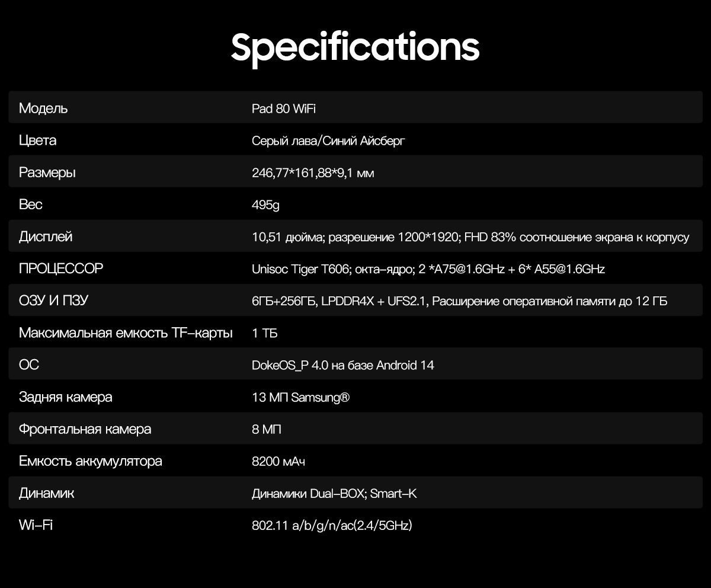The height and width of the screenshot is (588, 711).
Task: Click the 13 МП Samsung rear camera value
Action: pos(300,397)
